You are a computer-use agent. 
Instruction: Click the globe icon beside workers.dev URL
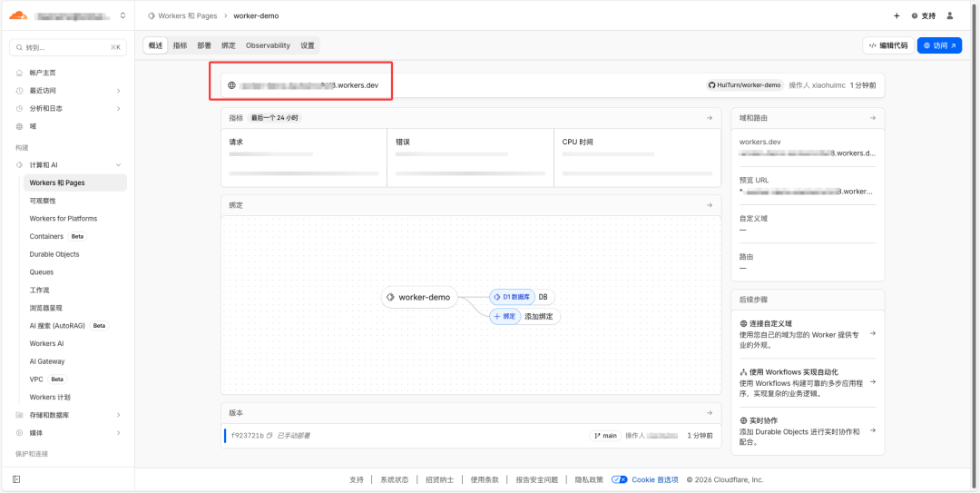(x=232, y=85)
